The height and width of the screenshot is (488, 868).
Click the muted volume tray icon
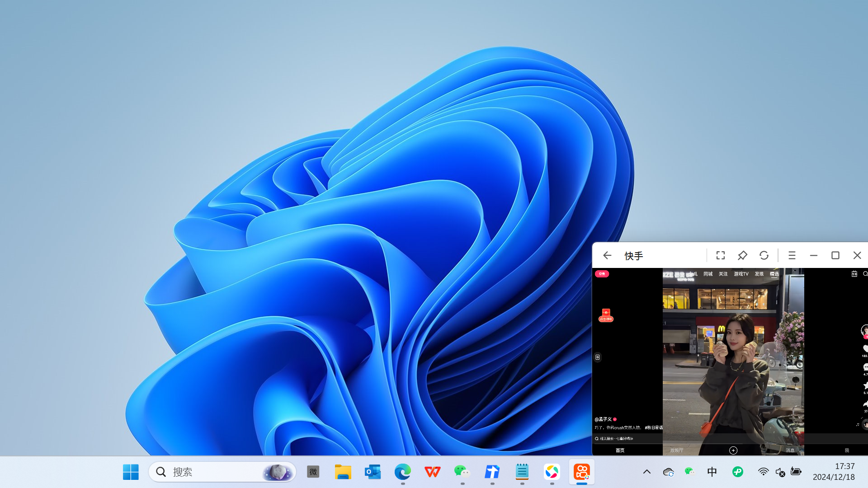pos(780,472)
